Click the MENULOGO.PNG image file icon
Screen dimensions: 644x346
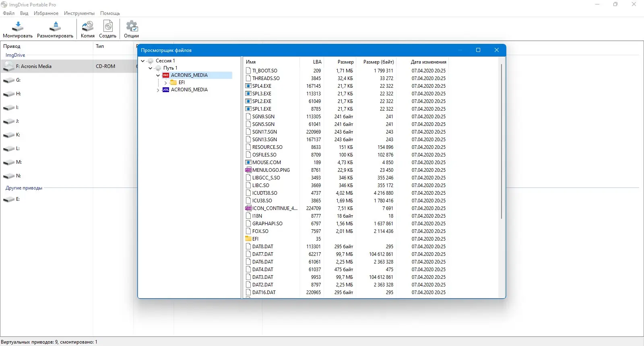(x=248, y=170)
